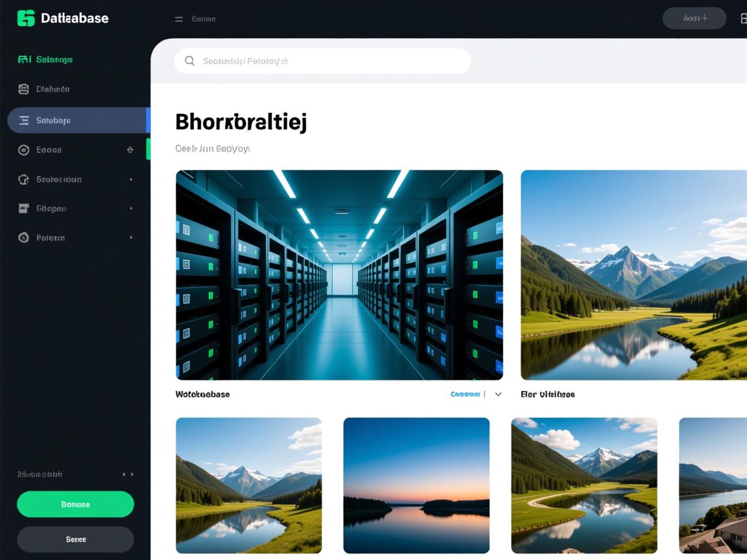The height and width of the screenshot is (560, 747).
Task: Click the database icon of second sidebar item
Action: [24, 89]
